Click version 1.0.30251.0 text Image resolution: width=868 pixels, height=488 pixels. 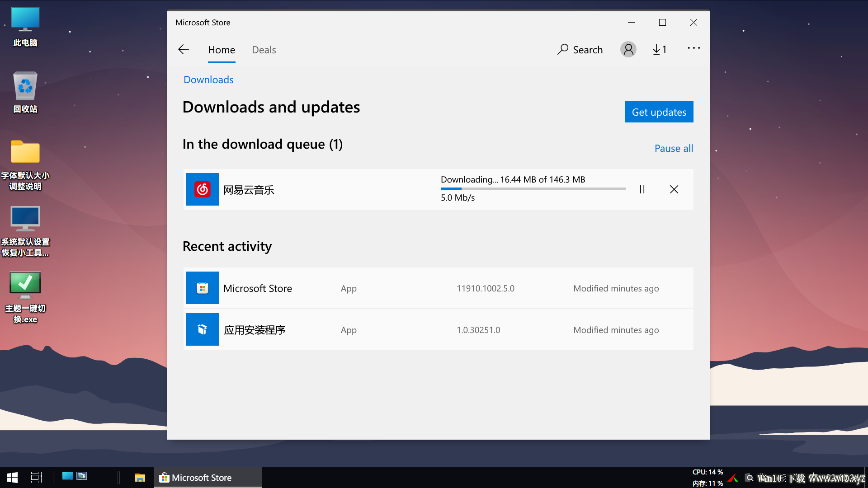[478, 330]
